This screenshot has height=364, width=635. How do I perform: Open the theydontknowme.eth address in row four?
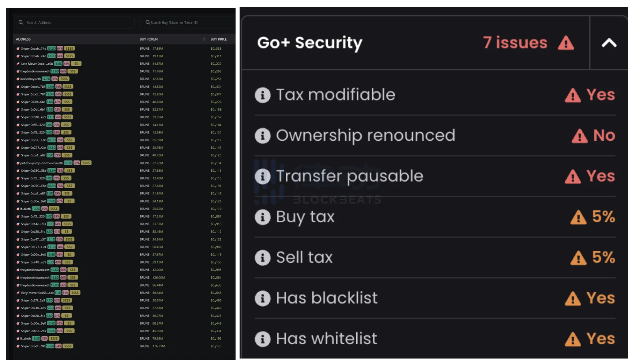(35, 71)
